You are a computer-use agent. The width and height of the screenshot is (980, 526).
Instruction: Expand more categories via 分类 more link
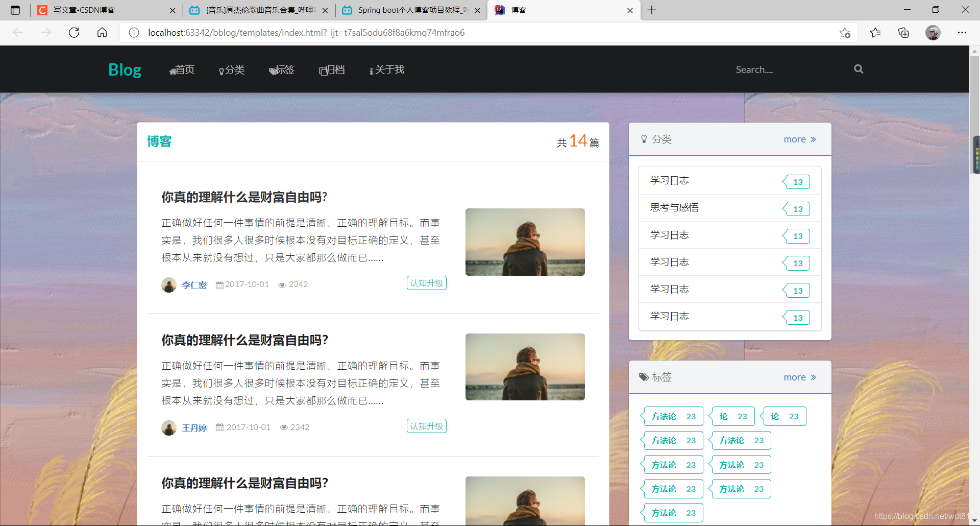(800, 139)
